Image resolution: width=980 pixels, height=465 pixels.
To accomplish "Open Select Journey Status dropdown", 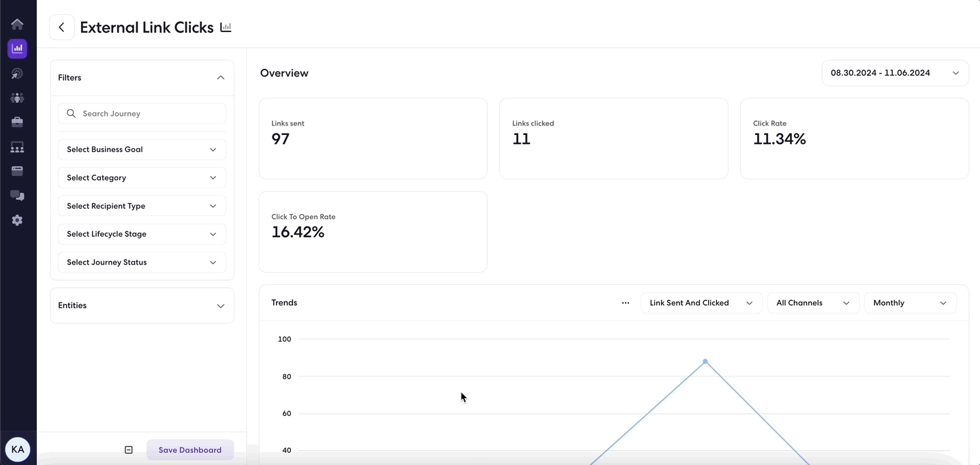I will pos(142,262).
